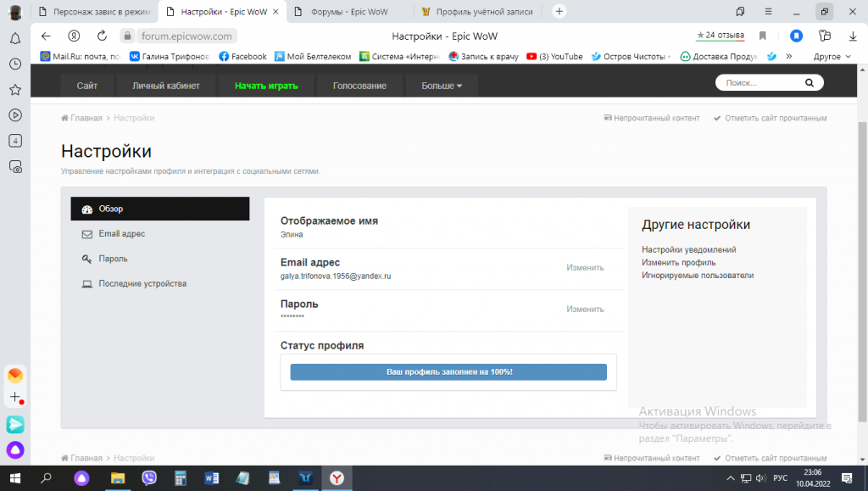The height and width of the screenshot is (491, 868).
Task: Click into the "Поиск..." search field
Action: pyautogui.click(x=759, y=83)
